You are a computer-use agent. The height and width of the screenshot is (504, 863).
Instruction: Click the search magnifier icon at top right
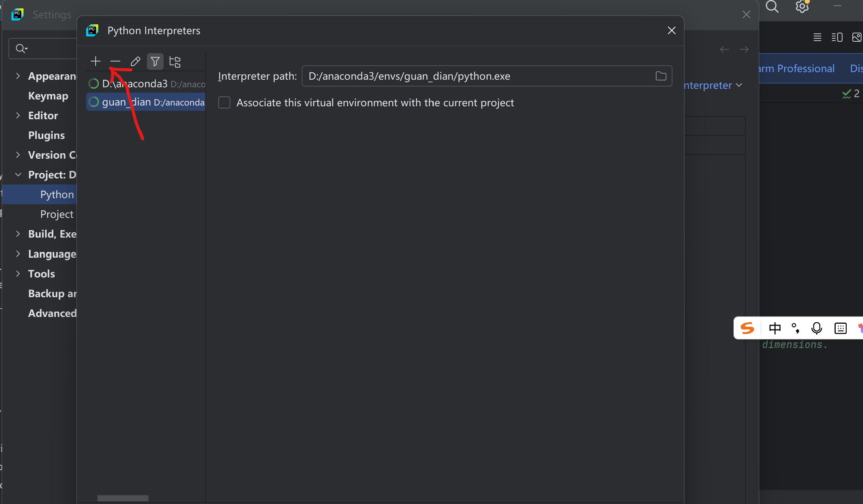(772, 6)
